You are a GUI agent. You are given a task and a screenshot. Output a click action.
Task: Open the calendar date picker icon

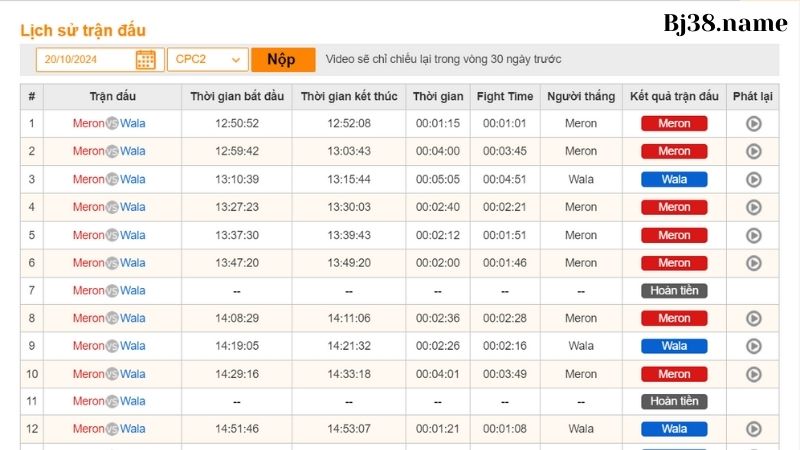[x=146, y=60]
